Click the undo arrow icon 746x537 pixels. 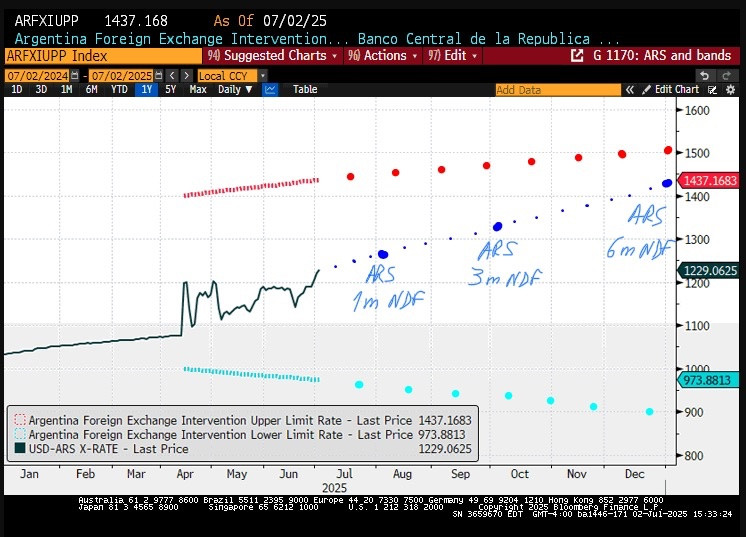705,76
